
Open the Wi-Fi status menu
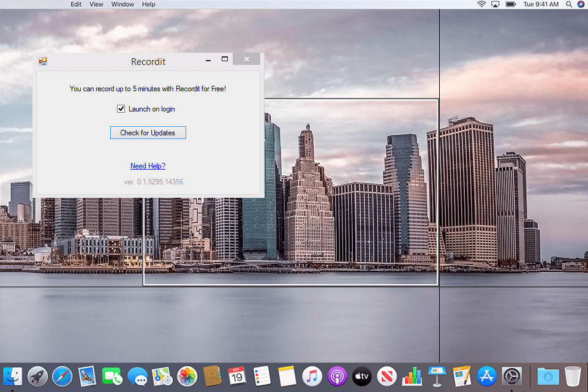point(482,4)
